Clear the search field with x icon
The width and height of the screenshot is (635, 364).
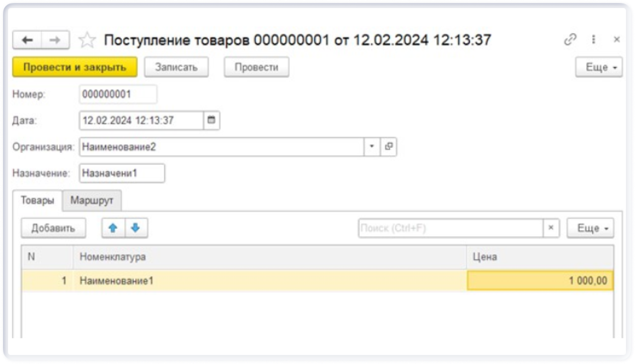point(550,228)
